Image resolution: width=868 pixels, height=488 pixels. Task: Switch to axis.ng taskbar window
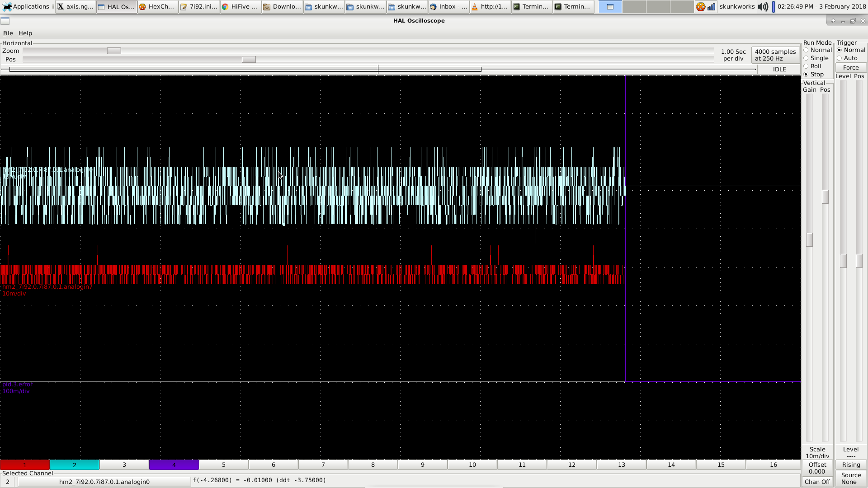click(x=75, y=7)
